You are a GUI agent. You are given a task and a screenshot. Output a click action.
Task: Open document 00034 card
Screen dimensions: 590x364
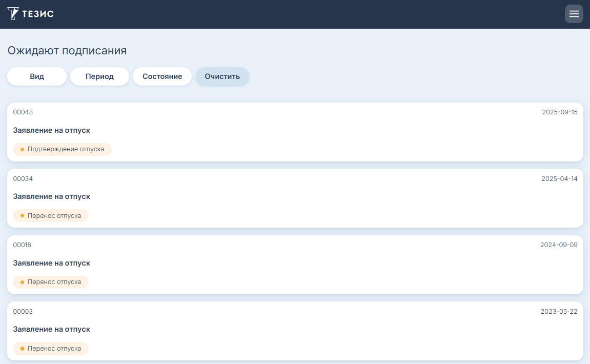pos(295,198)
